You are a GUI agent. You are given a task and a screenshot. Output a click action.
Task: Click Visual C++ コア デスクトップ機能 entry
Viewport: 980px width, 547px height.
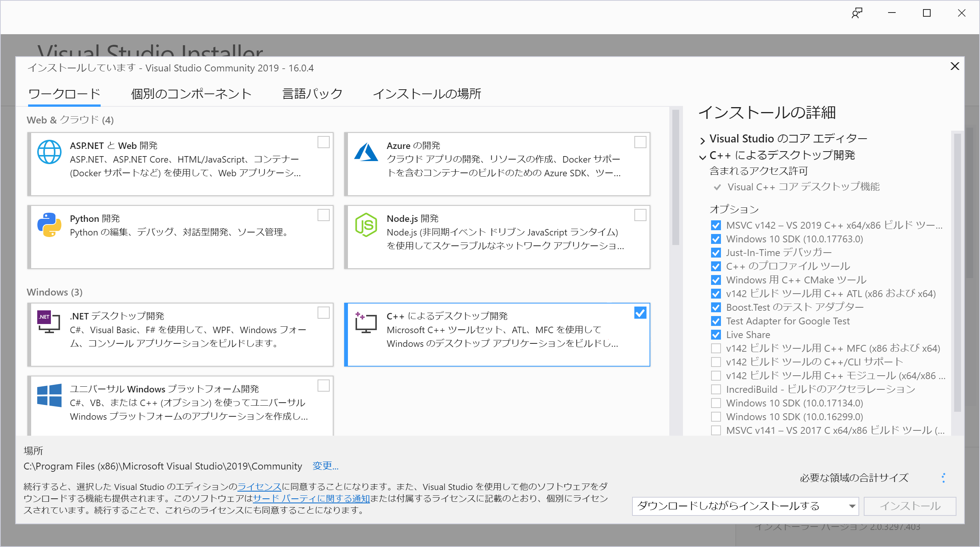pyautogui.click(x=803, y=187)
